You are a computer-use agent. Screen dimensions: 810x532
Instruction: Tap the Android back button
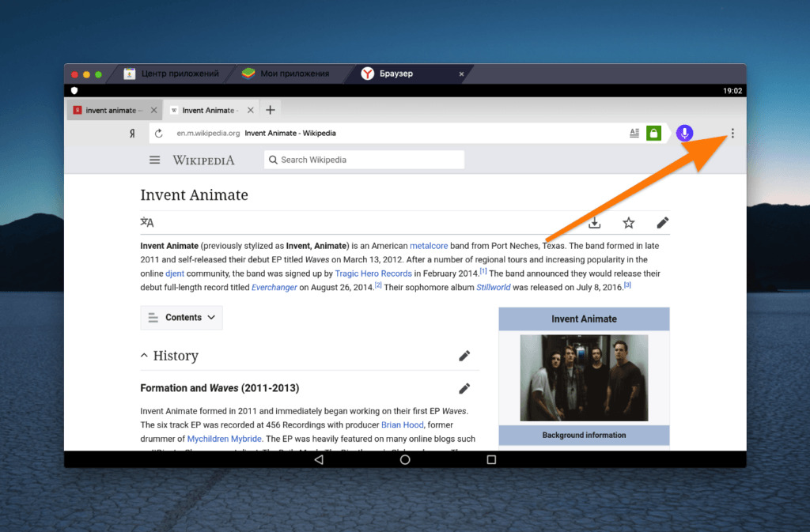[x=319, y=459]
